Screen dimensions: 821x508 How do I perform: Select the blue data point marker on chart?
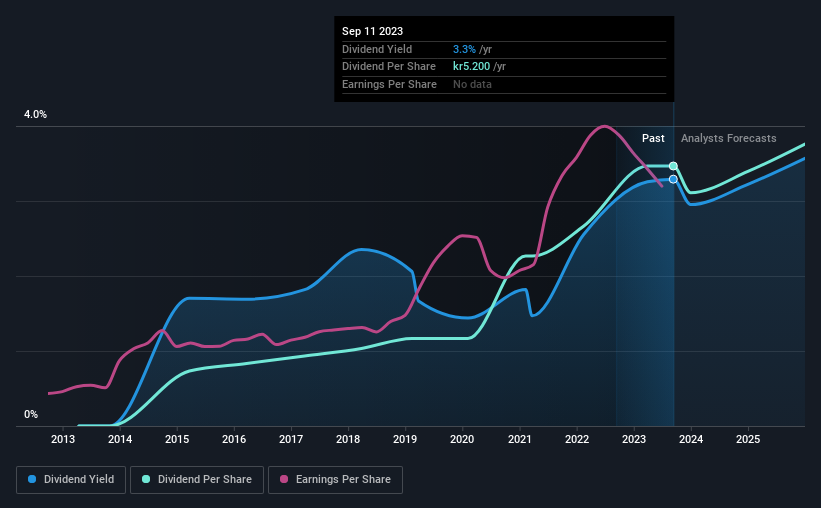(673, 179)
